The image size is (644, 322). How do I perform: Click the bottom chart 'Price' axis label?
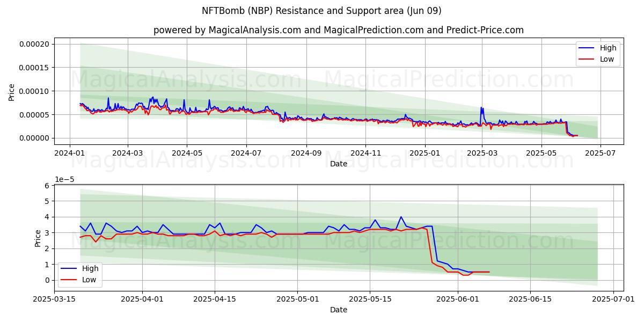point(38,238)
